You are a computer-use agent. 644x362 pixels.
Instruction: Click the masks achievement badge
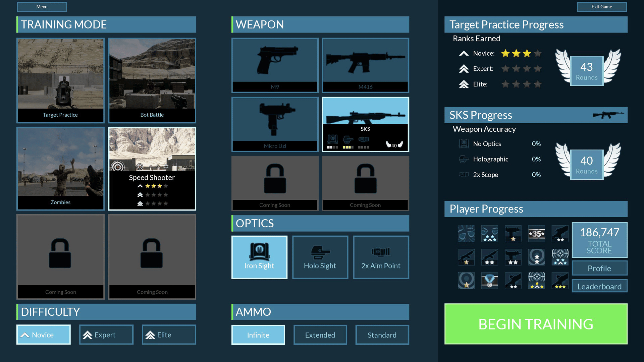point(466,234)
